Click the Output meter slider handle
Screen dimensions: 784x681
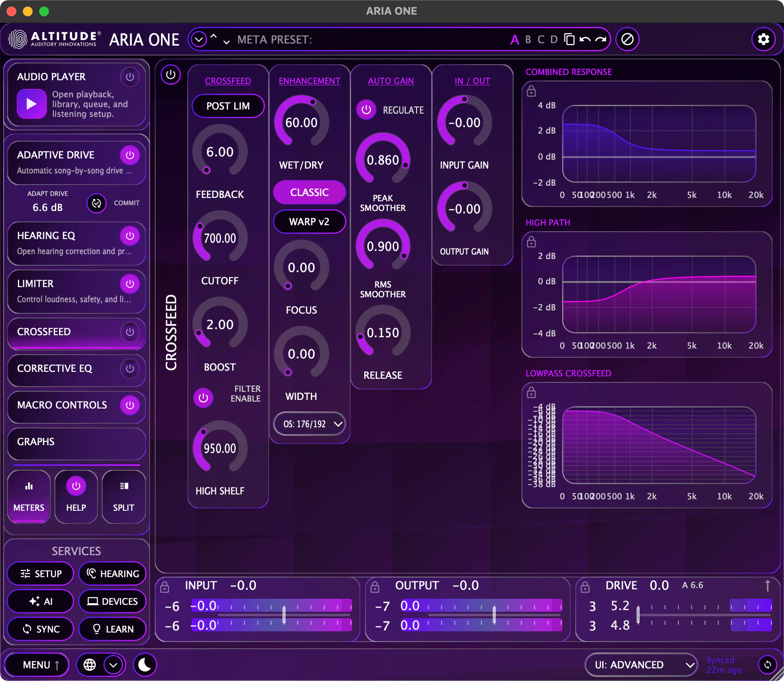click(494, 615)
